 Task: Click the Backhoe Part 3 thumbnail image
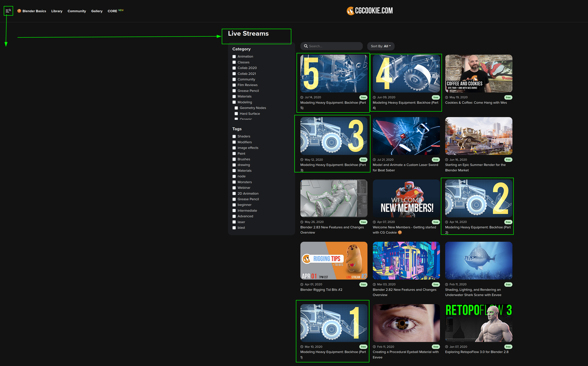click(x=334, y=136)
